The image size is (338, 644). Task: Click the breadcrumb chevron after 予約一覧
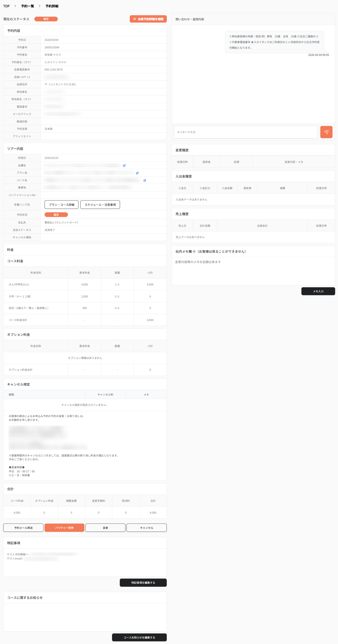[x=40, y=6]
